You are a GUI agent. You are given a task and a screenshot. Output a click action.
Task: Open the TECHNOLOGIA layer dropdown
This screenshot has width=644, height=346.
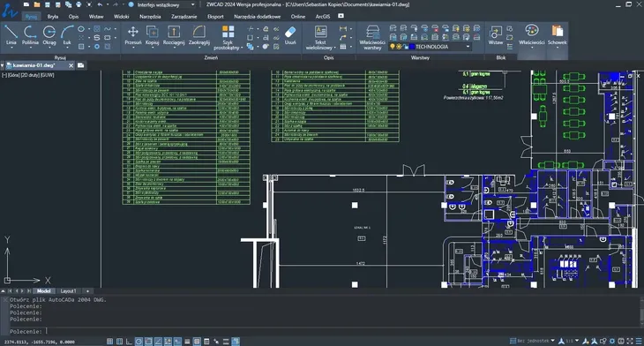click(x=468, y=47)
